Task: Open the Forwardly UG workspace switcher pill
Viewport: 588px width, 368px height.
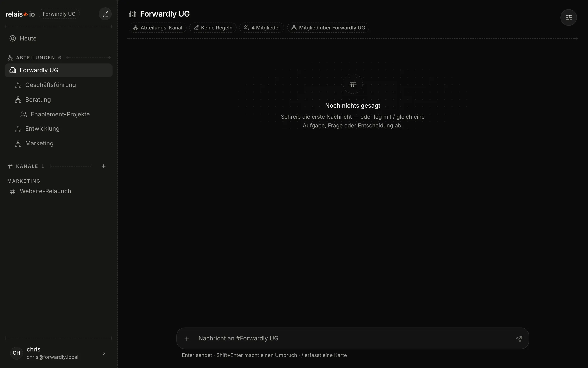Action: pos(59,14)
